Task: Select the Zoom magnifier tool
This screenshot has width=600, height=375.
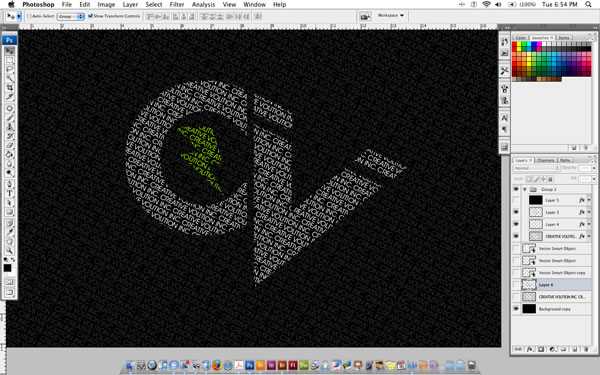Action: [10, 251]
